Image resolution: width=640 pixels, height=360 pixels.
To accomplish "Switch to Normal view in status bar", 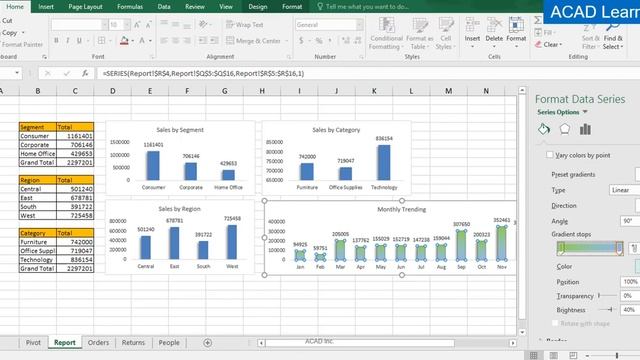I will pyautogui.click(x=533, y=356).
